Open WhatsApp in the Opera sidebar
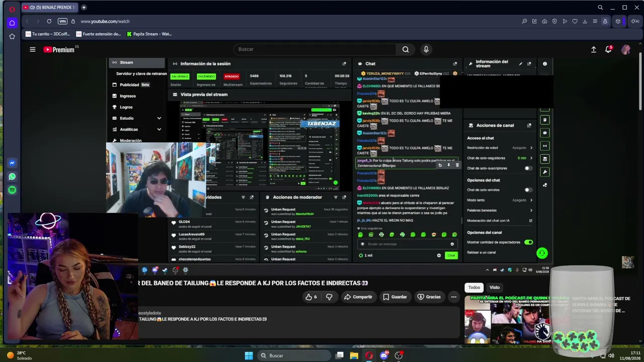Image resolution: width=644 pixels, height=362 pixels. point(12,176)
